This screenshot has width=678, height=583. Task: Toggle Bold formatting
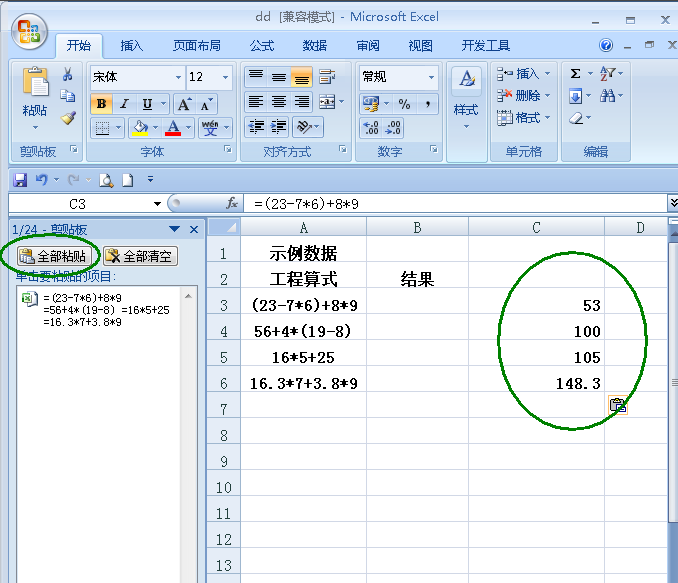pos(101,104)
